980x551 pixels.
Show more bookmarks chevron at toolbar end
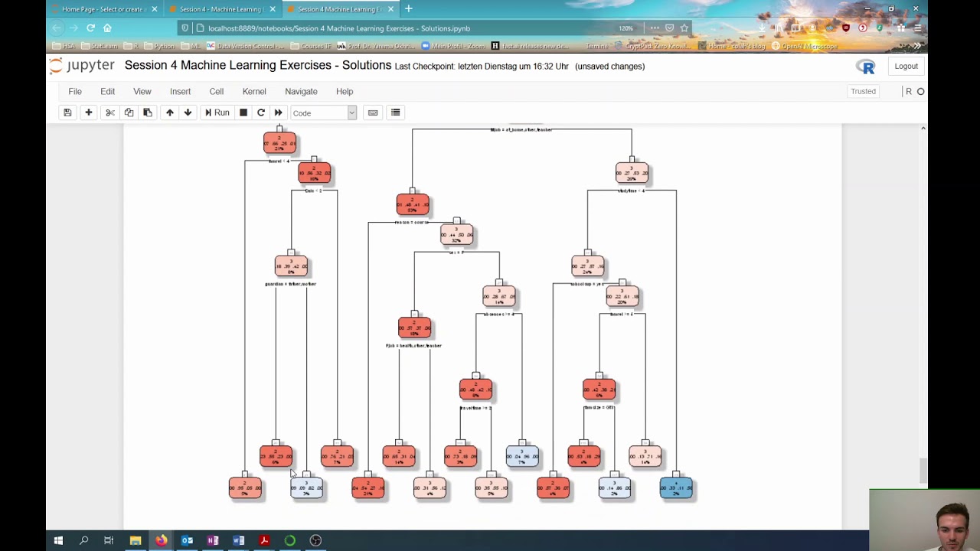point(917,46)
